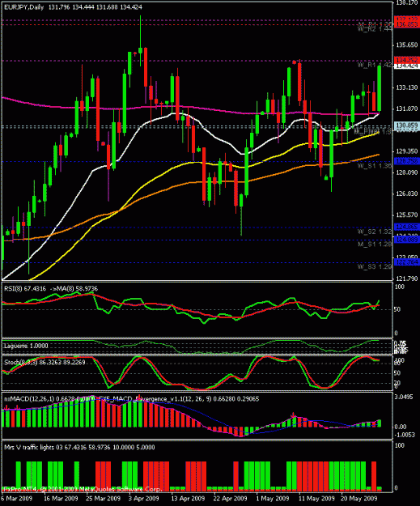Click the 3 Apr 2009 date label

[144, 499]
